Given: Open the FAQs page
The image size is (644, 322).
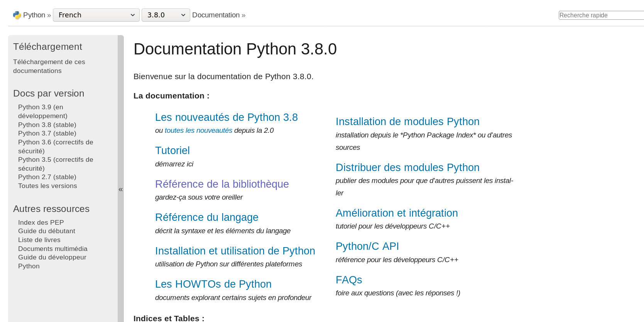Looking at the screenshot, I should point(348,280).
